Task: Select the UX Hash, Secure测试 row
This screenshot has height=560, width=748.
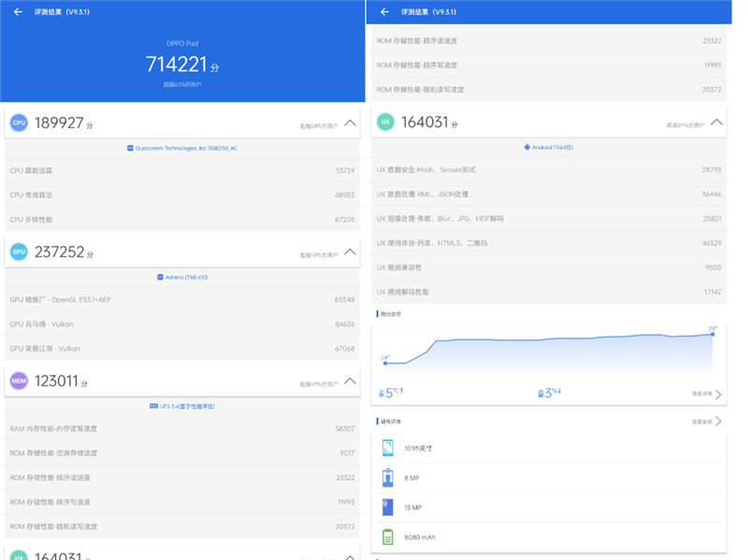Action: point(549,170)
